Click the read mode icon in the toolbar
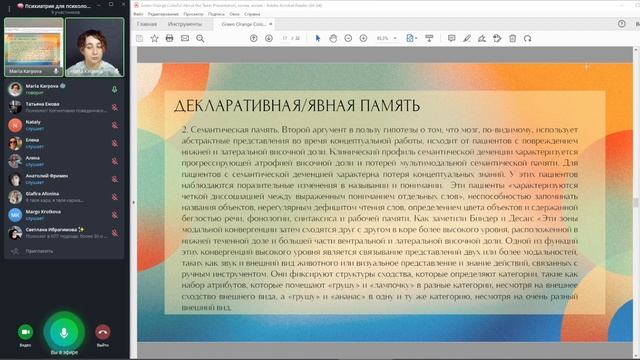The width and height of the screenshot is (640, 360). [429, 38]
